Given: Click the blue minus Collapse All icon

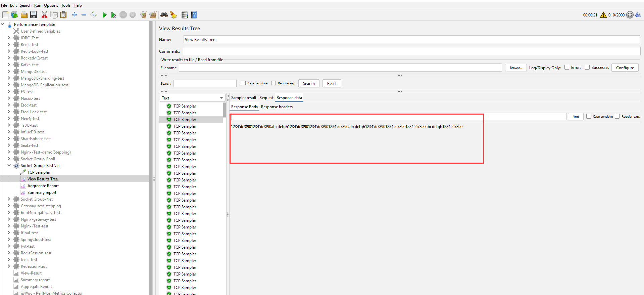Looking at the screenshot, I should tap(84, 15).
